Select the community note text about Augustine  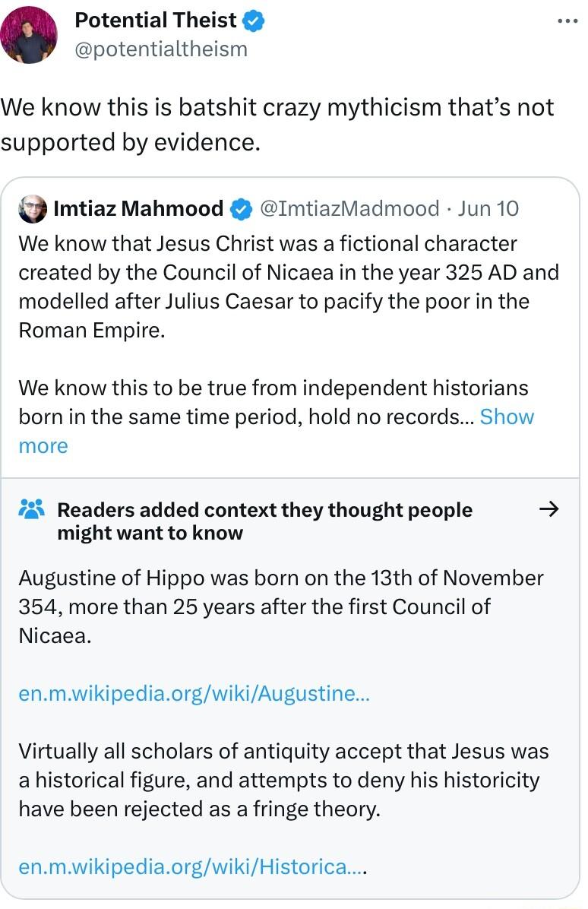point(280,606)
